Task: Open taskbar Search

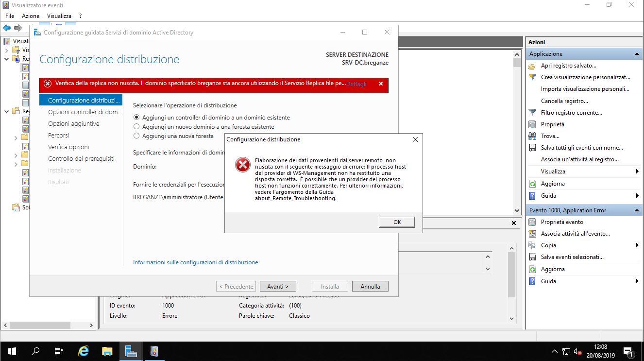Action: (35, 351)
